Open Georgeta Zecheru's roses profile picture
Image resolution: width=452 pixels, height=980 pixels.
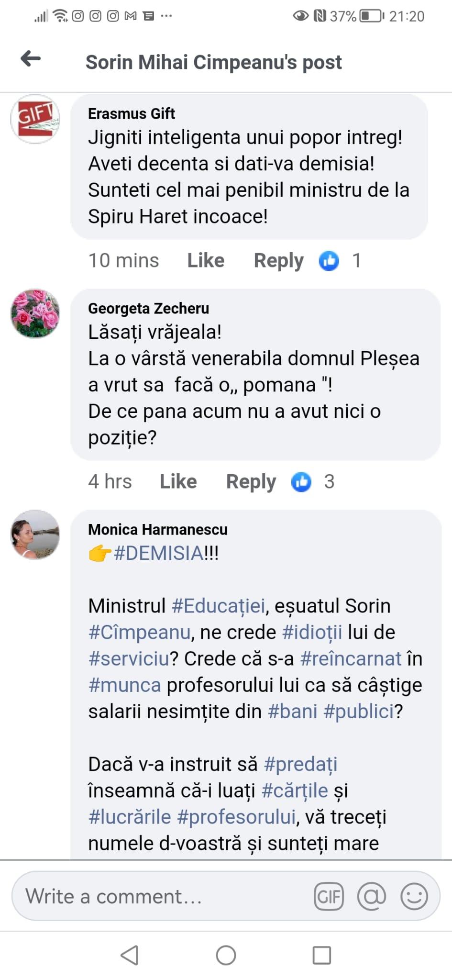click(35, 313)
